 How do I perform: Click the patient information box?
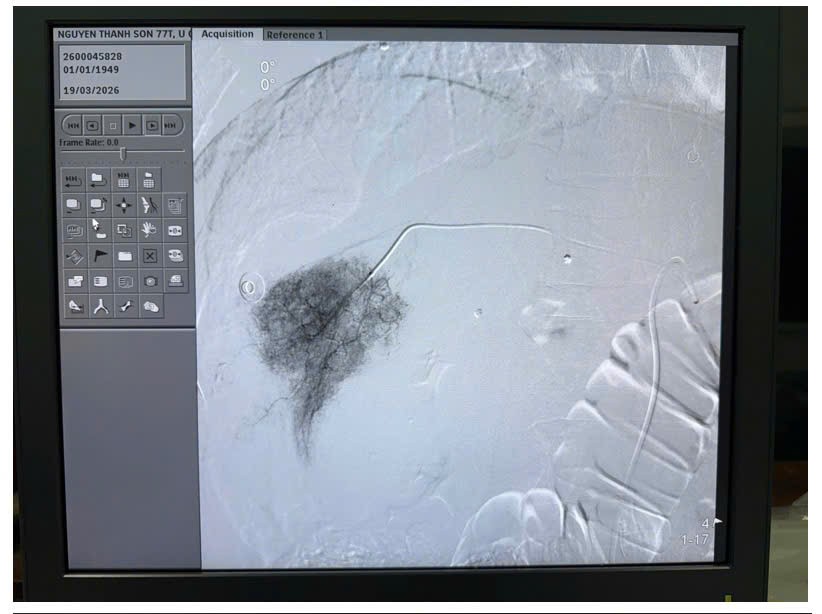[x=122, y=73]
